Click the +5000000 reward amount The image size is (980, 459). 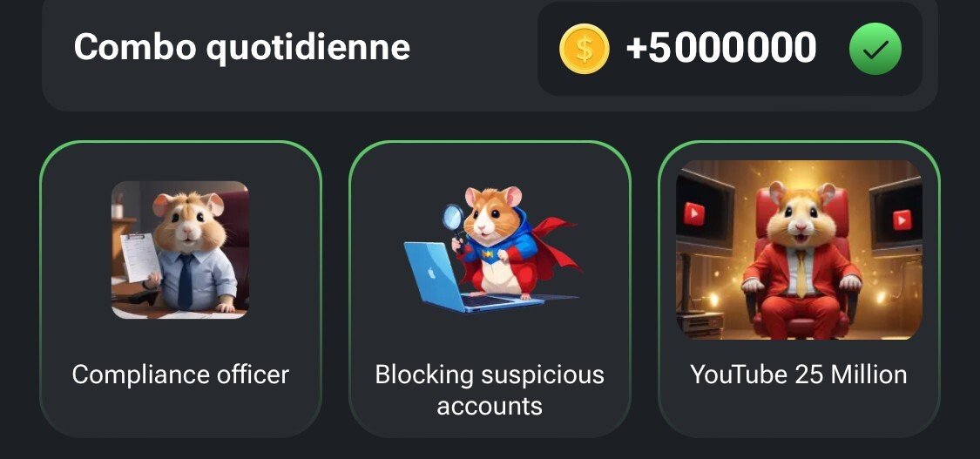(720, 48)
